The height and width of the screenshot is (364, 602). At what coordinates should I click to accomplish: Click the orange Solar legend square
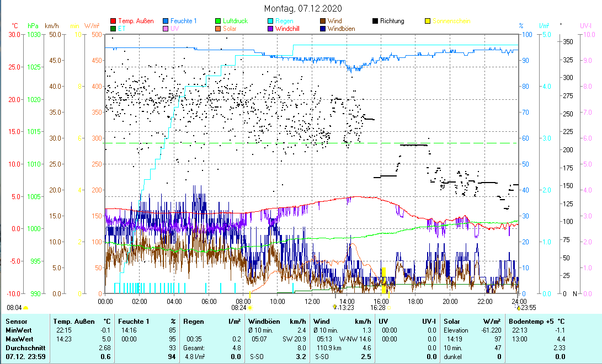(x=219, y=29)
